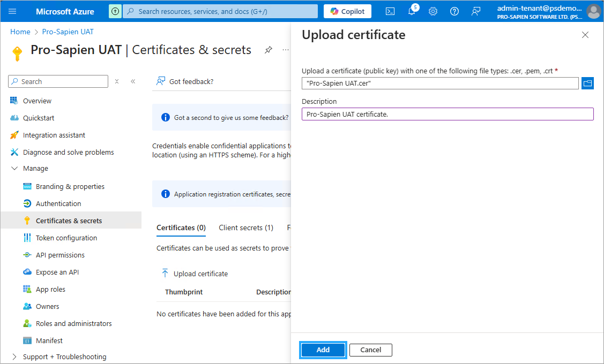This screenshot has height=364, width=604.
Task: Cancel the certificate upload
Action: 371,350
